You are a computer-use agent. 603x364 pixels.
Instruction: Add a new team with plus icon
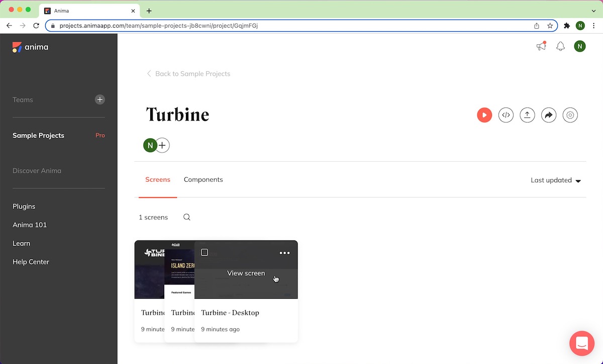(x=100, y=99)
